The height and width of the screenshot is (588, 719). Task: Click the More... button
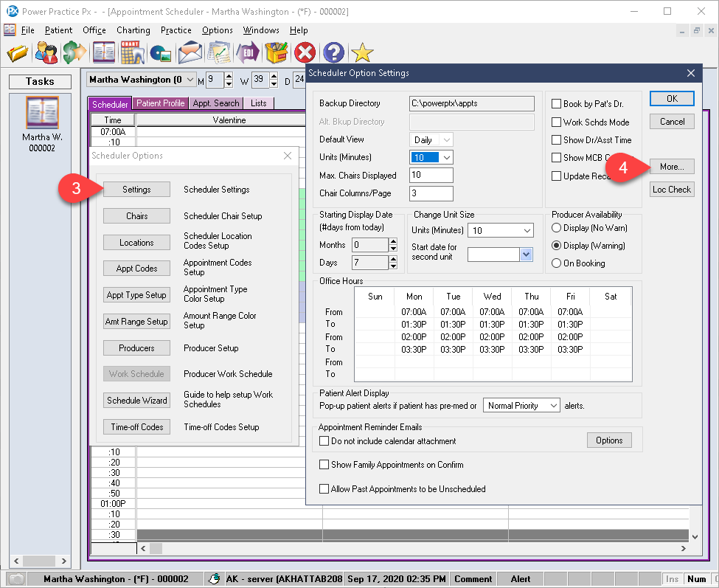(672, 167)
